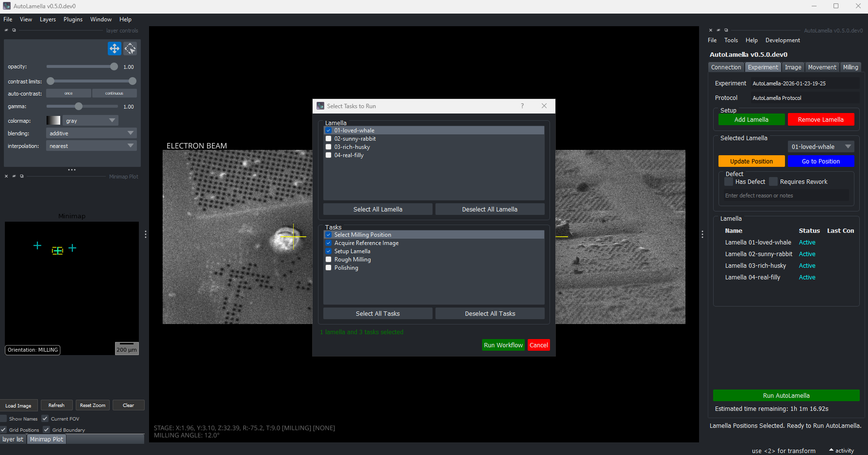Click the dialog help question mark
Image resolution: width=868 pixels, height=455 pixels.
tap(522, 106)
